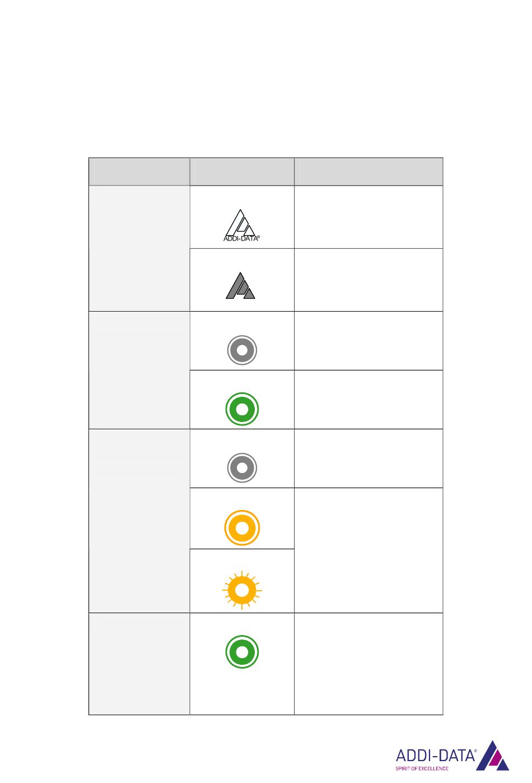Select the green LED in the last row

(242, 652)
